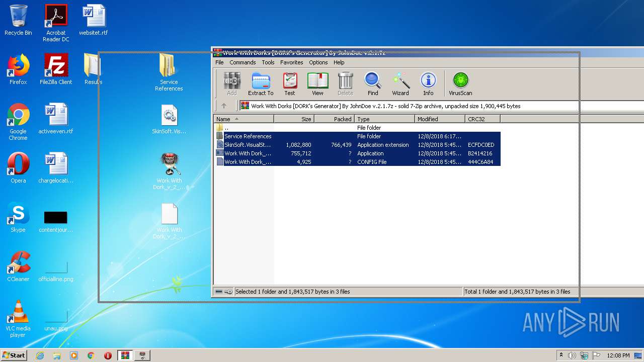Open the Firefox desktop shortcut
Viewport: 644px width, 362px height.
coord(18,69)
